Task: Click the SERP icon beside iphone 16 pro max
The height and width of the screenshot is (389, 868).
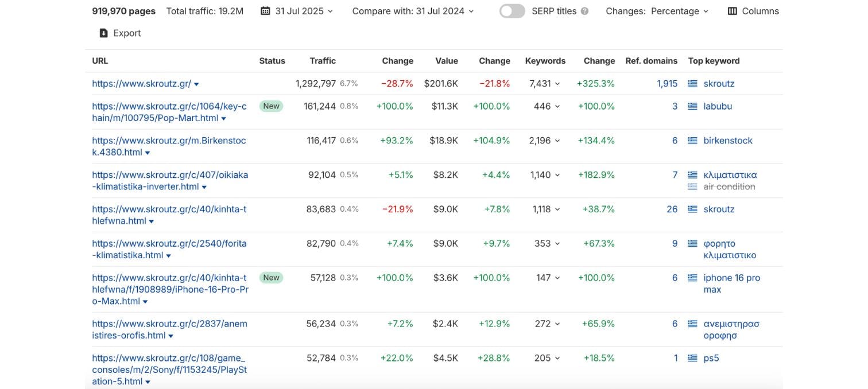Action: click(692, 278)
